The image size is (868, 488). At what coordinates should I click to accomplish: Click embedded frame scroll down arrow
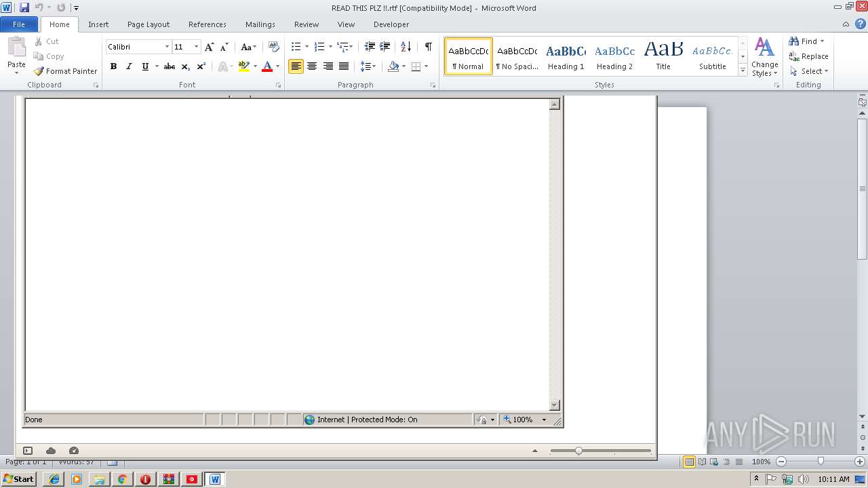554,405
